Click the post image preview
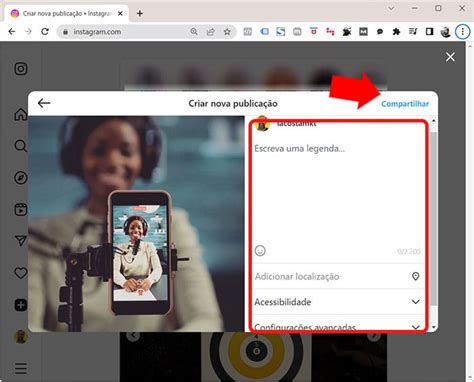 [136, 224]
